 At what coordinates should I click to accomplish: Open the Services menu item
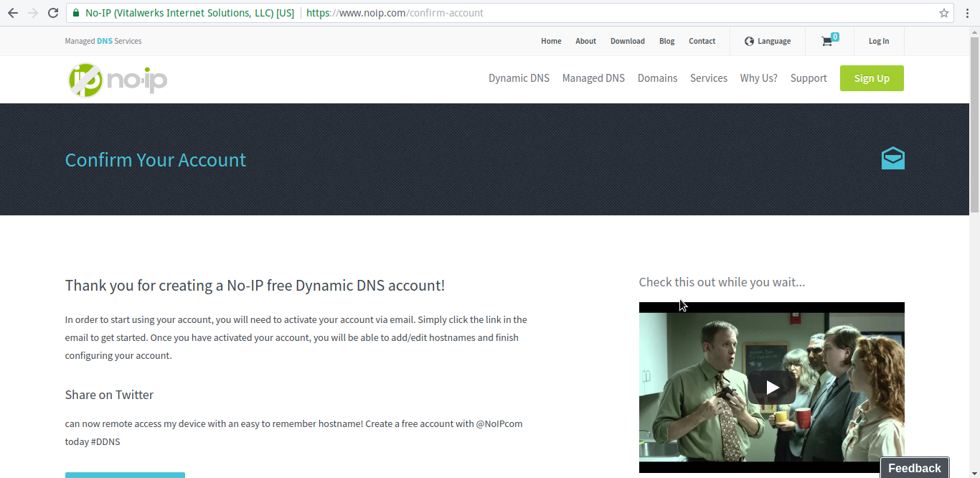click(x=708, y=78)
